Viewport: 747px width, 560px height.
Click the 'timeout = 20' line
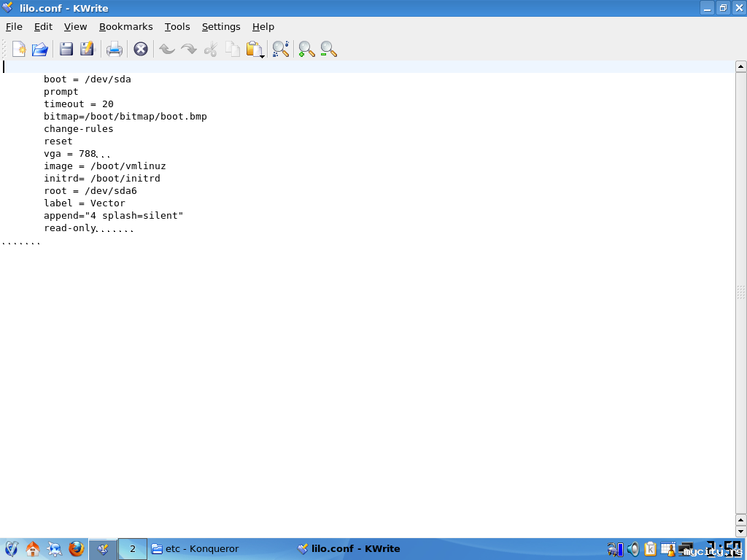click(x=79, y=104)
